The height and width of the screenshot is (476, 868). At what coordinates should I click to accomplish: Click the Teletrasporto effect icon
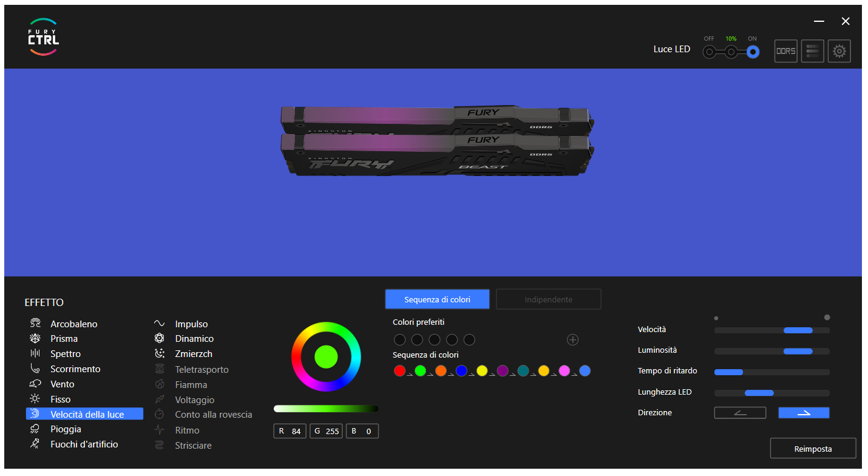[x=160, y=369]
